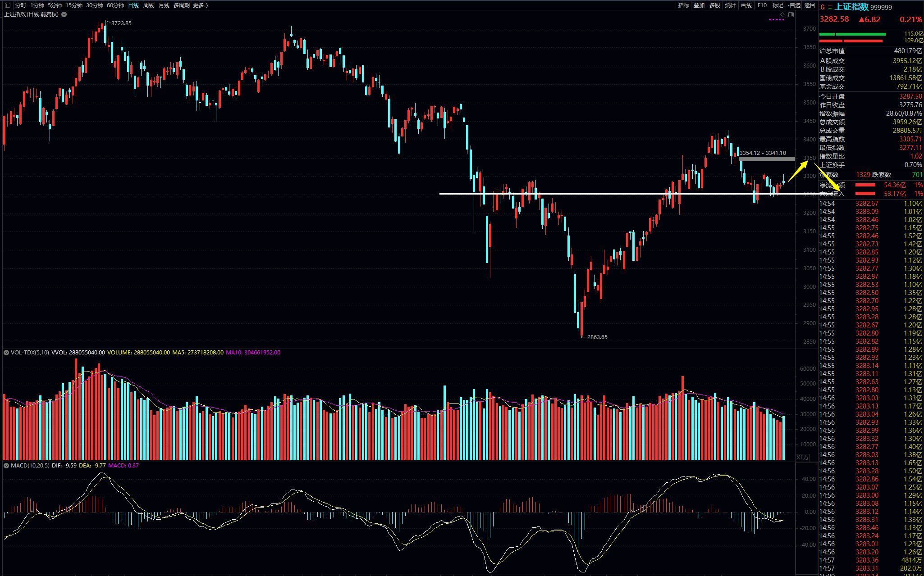Screen dimensions: 924x576
Task: Click the 返回 back button
Action: click(x=810, y=5)
